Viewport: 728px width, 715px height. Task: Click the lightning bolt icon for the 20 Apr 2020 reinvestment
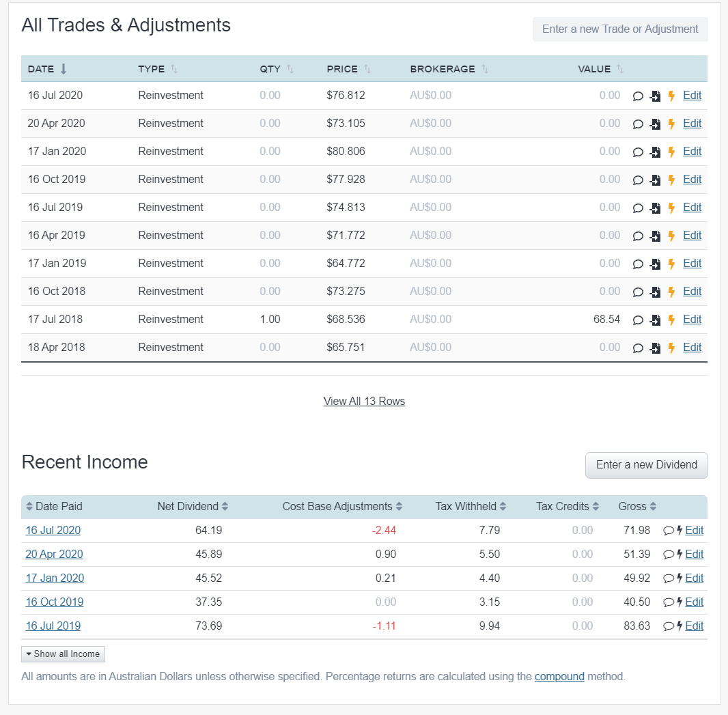670,124
